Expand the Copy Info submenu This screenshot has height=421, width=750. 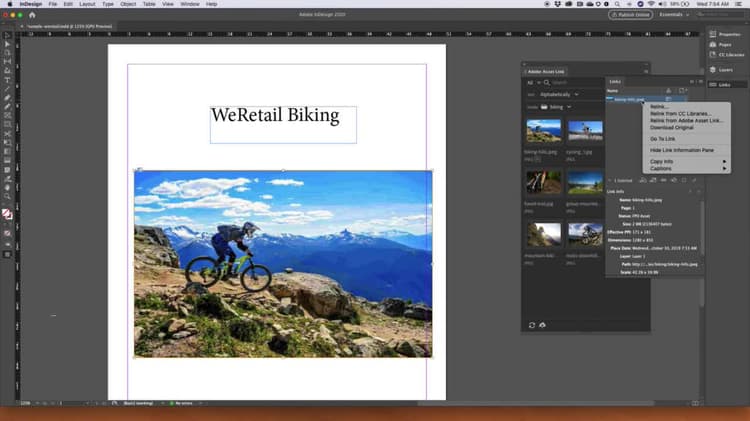(687, 162)
